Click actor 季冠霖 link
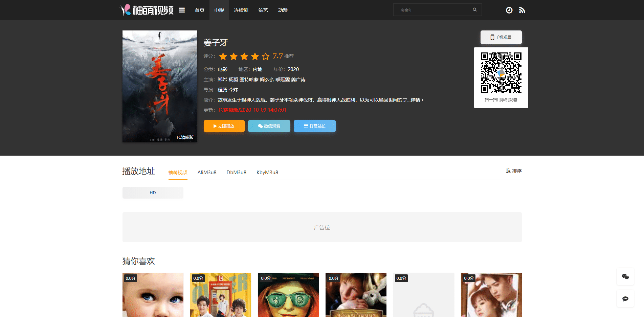The image size is (644, 317). (x=283, y=80)
